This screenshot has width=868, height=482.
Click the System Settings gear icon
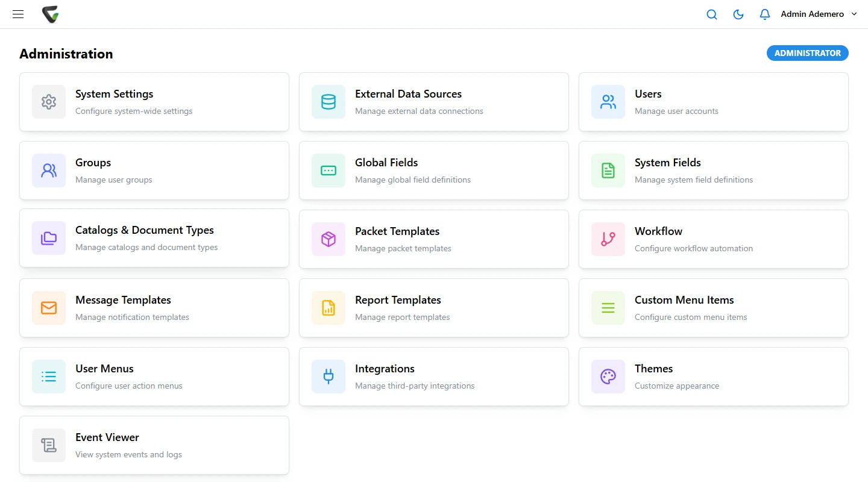click(49, 102)
